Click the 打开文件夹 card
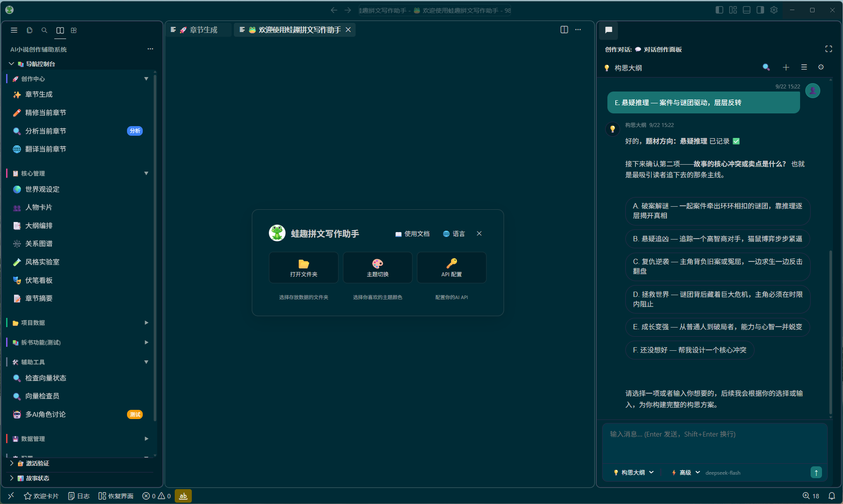This screenshot has height=504, width=843. tap(303, 268)
